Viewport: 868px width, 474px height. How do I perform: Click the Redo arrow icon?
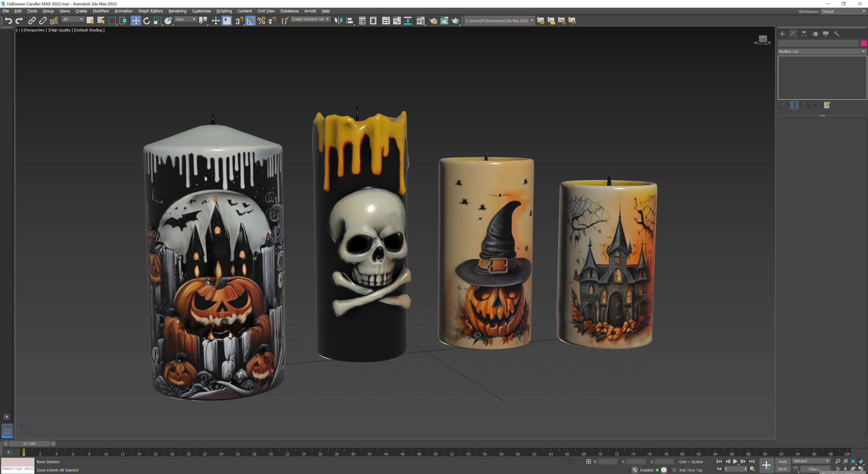19,21
